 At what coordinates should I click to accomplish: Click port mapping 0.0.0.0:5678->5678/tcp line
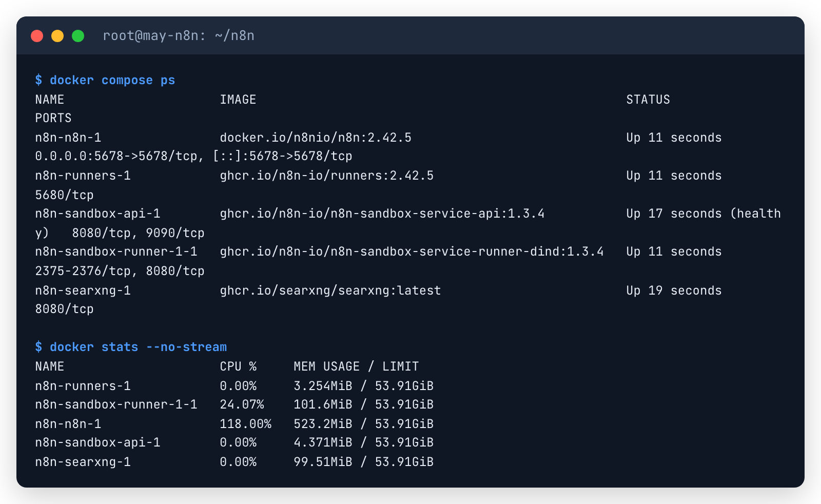[x=194, y=156]
